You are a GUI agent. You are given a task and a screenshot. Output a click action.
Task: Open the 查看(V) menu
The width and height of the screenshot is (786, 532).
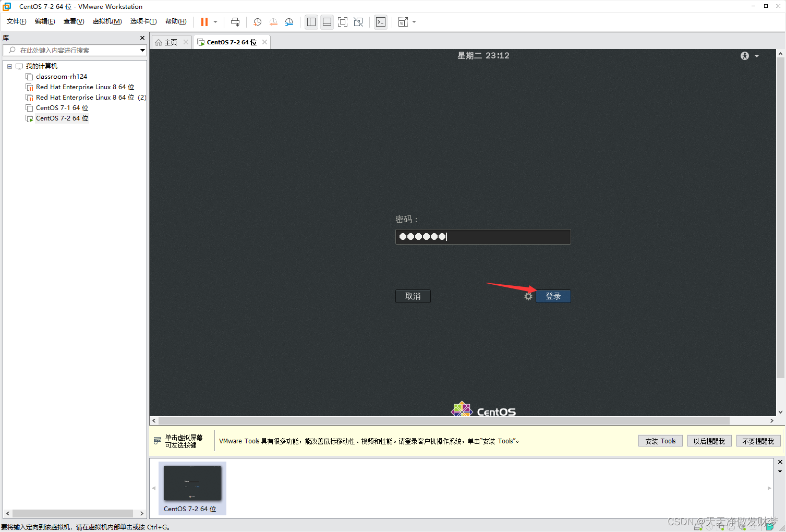[x=74, y=21]
